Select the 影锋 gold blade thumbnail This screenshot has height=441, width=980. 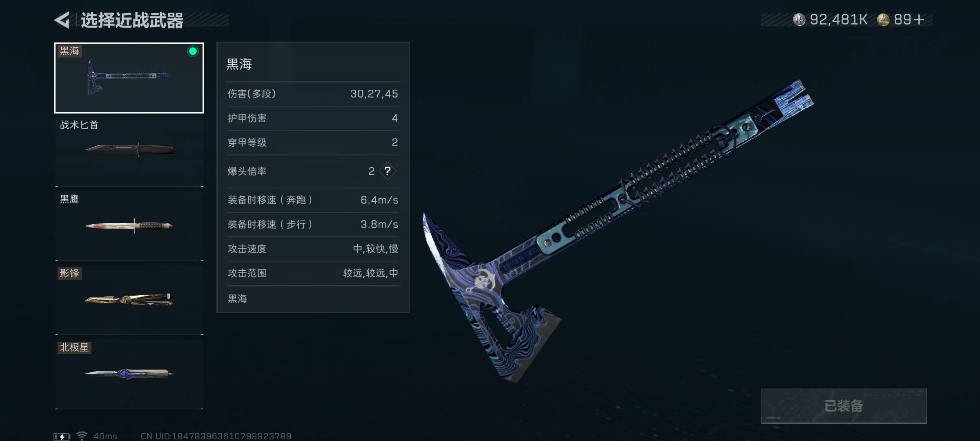[129, 300]
